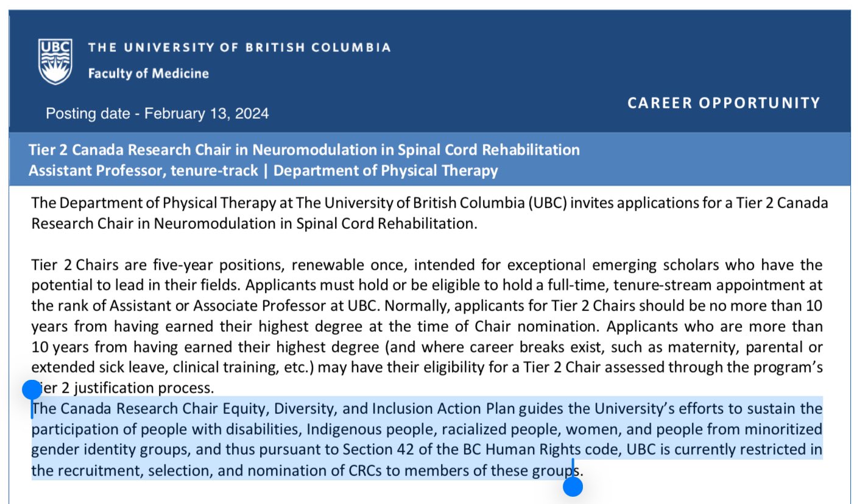Click "Department of Physical Therapy" in the subtitle

pyautogui.click(x=386, y=170)
